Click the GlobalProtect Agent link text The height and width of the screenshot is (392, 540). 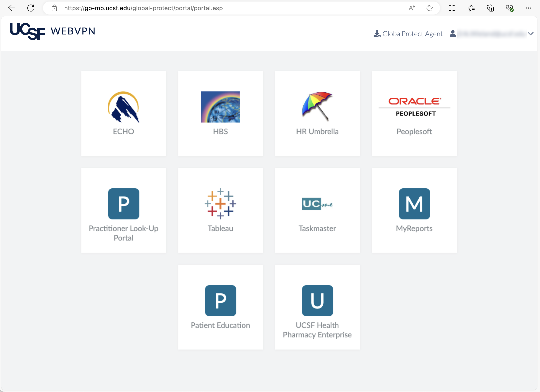(412, 34)
